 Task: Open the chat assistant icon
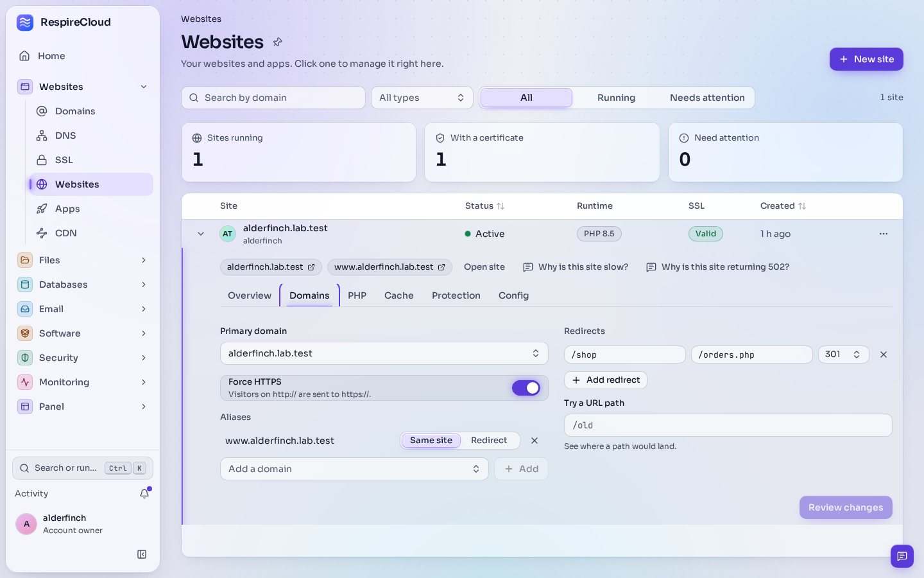(902, 556)
